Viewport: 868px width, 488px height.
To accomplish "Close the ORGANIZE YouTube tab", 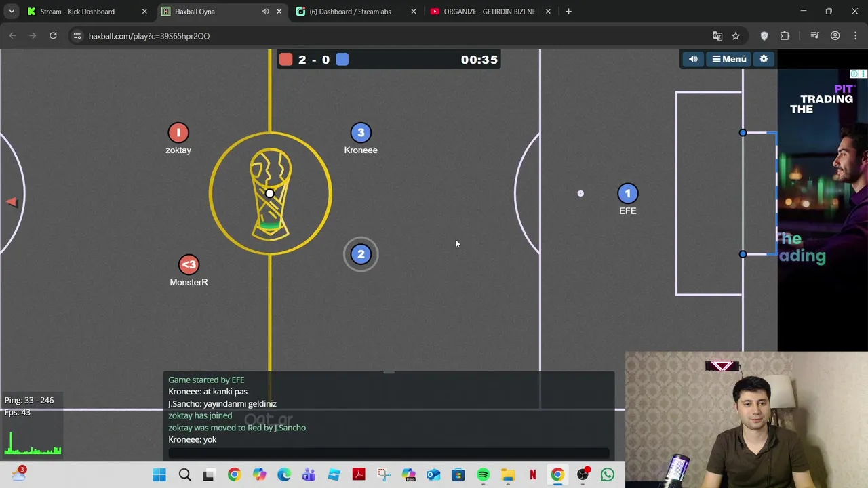I will pos(548,12).
